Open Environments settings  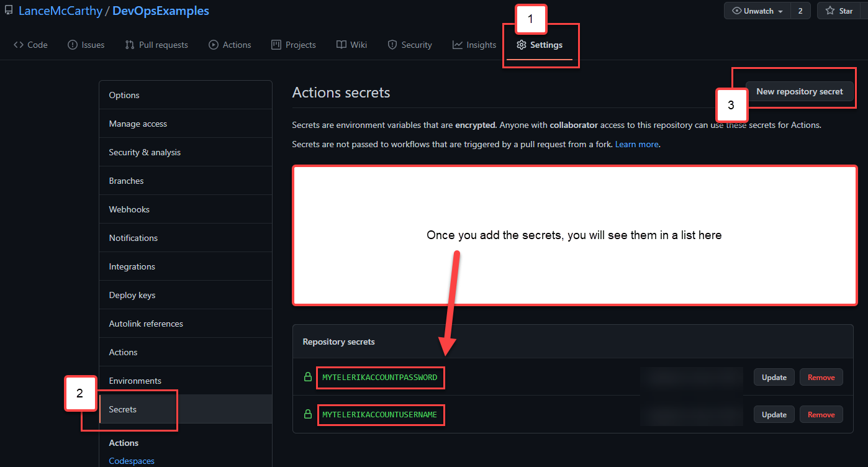tap(186, 381)
